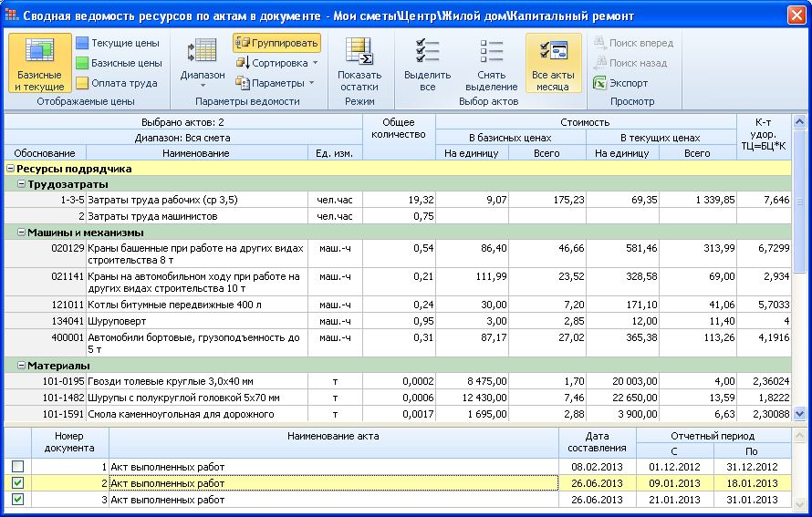Screen dimensions: 812x517
Task: Click coefficient value '7,646'
Action: tap(776, 200)
